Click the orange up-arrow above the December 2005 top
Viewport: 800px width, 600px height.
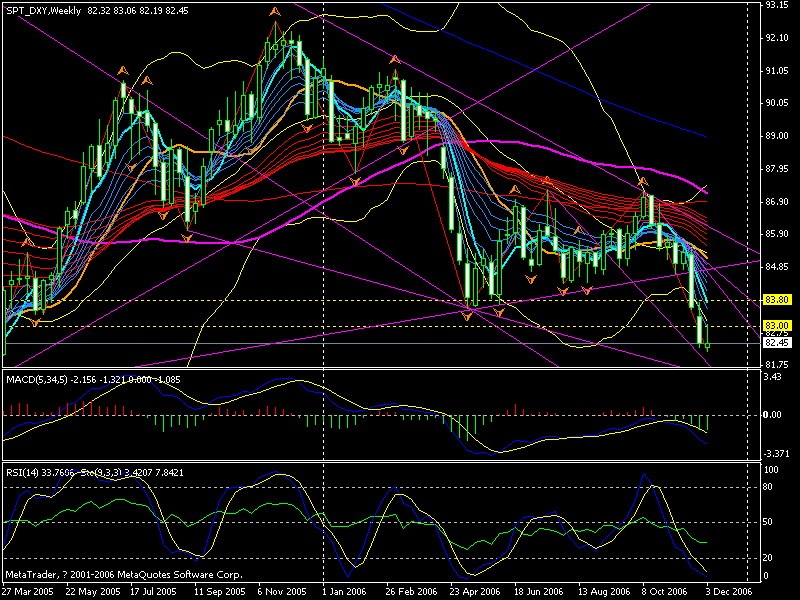274,12
